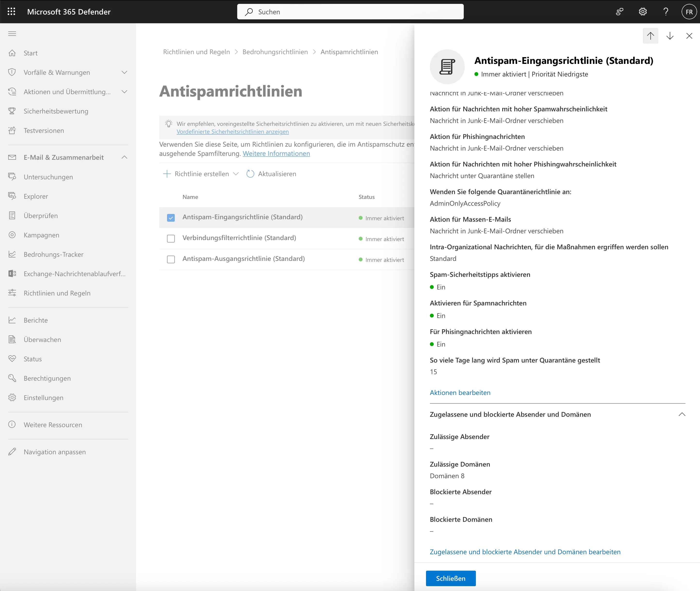Open the FR account avatar

689,12
